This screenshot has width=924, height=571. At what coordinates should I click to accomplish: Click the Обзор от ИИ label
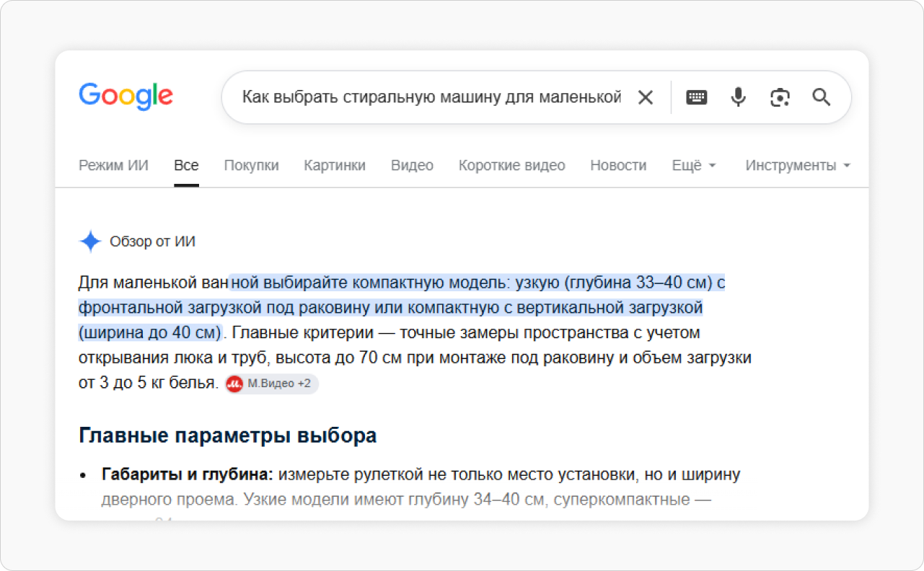(x=152, y=242)
